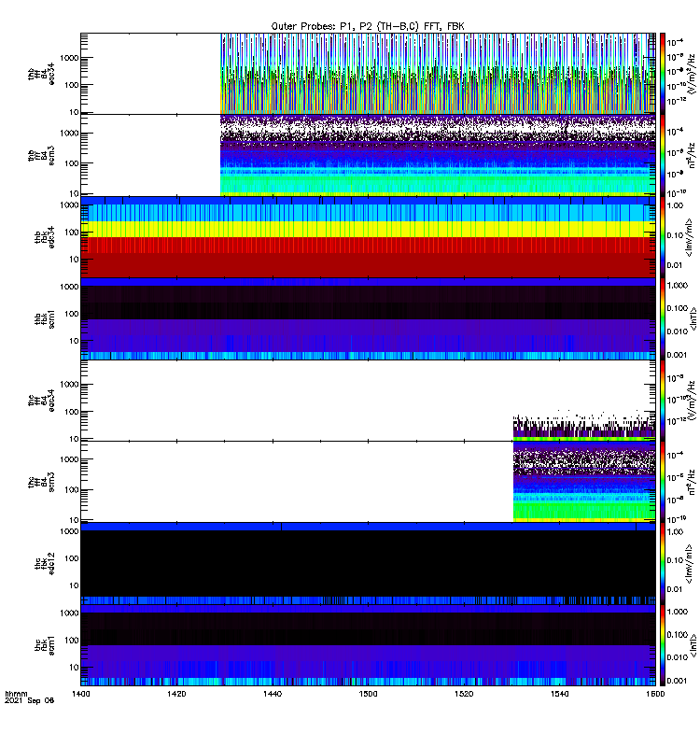Click the thc fbk scm1 filter bank panel

[368, 645]
